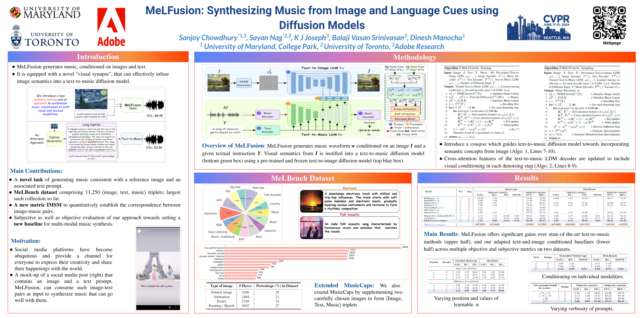Screen dimensions: 644x318
Task: Click the Starry Night painting thumbnail
Action: coord(91,99)
